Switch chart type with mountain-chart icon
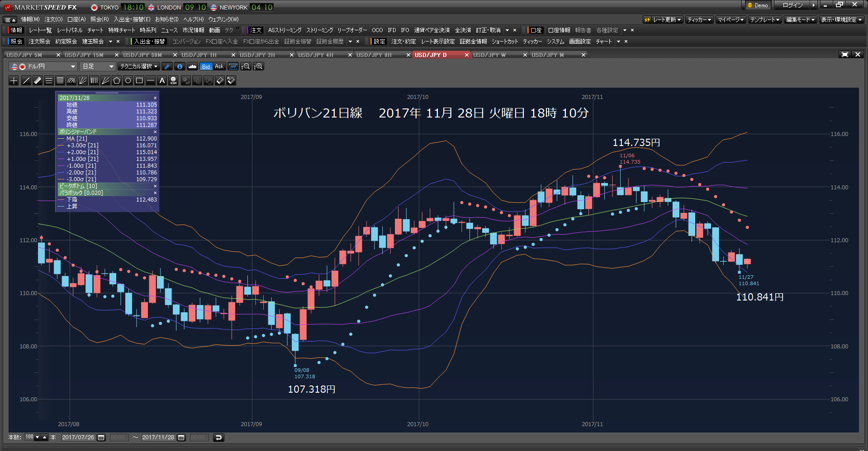Image resolution: width=868 pixels, height=451 pixels. (192, 66)
